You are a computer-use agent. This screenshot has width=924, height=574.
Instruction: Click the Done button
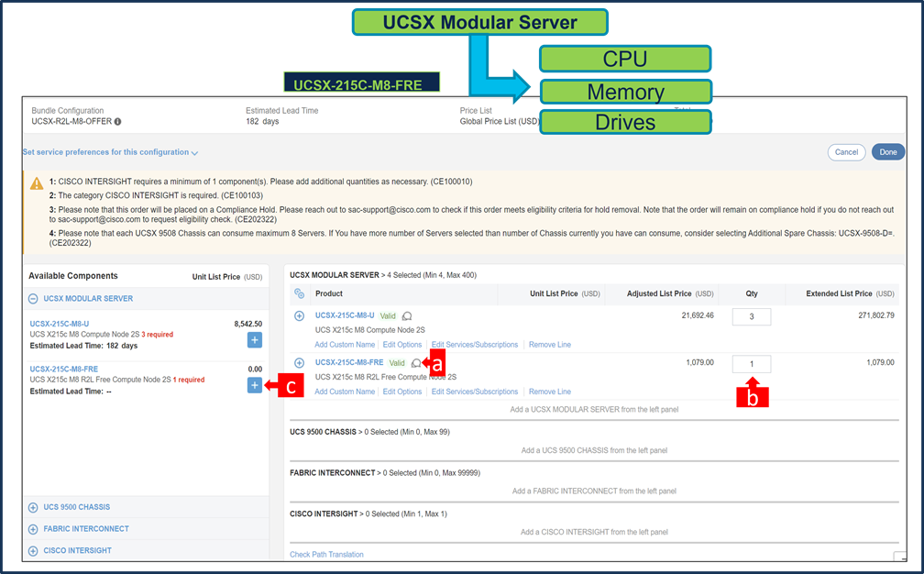(x=888, y=152)
